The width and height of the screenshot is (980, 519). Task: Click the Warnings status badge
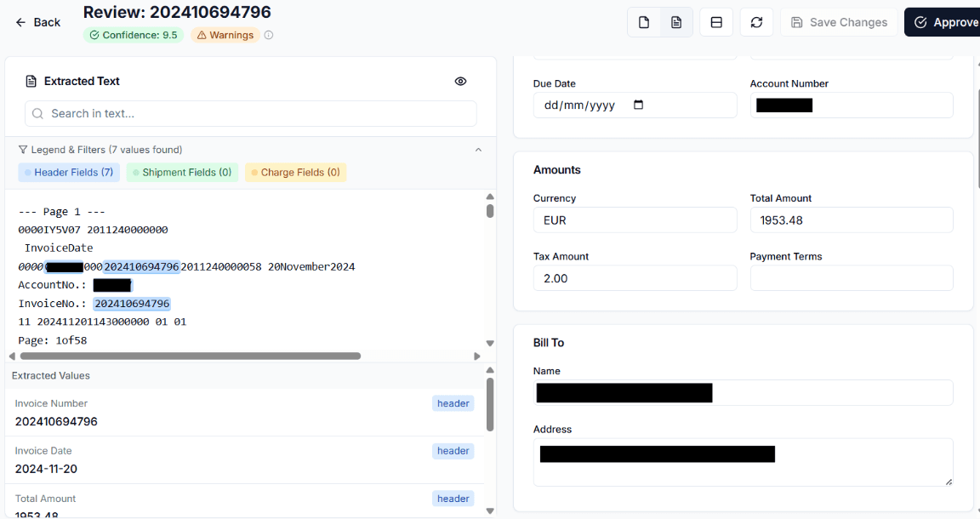point(223,36)
